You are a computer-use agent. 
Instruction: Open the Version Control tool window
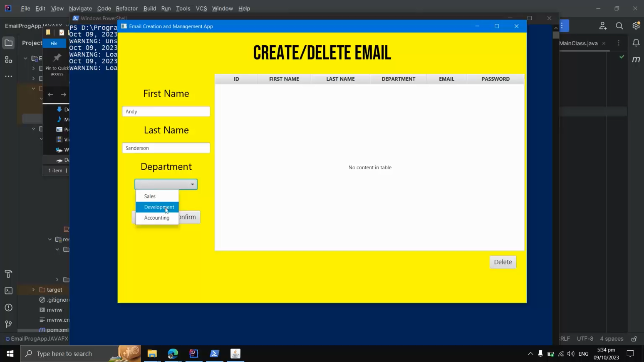tap(8, 324)
